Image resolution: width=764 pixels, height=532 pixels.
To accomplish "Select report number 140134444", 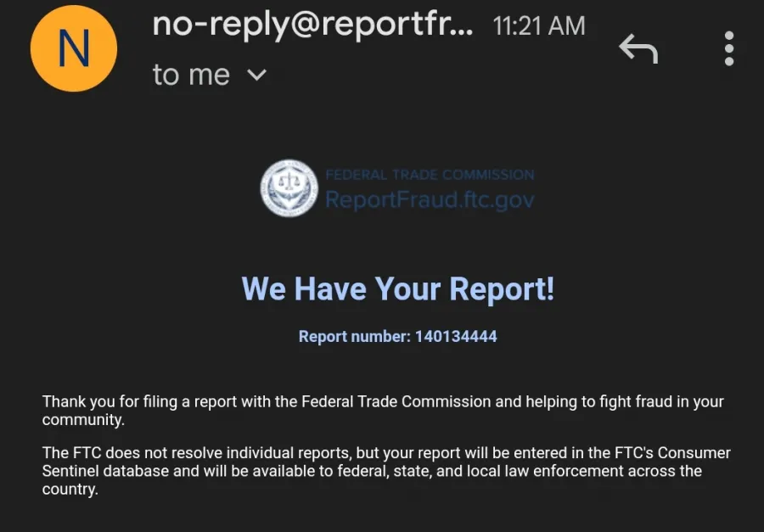I will 456,337.
